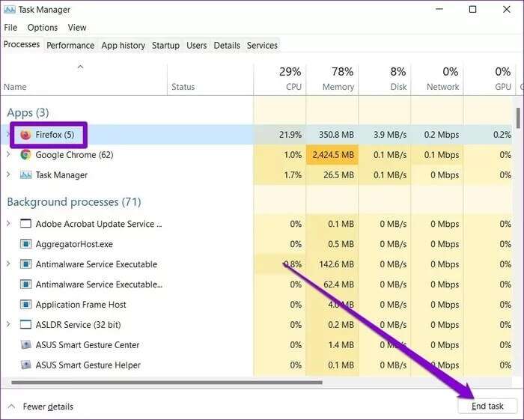Sort by the Disk column header
524x420 pixels.
pos(385,79)
